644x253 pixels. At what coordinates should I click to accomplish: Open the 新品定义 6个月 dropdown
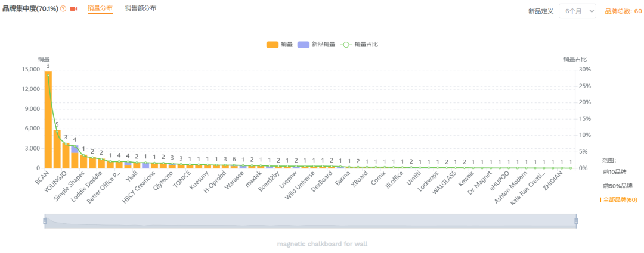pyautogui.click(x=577, y=11)
